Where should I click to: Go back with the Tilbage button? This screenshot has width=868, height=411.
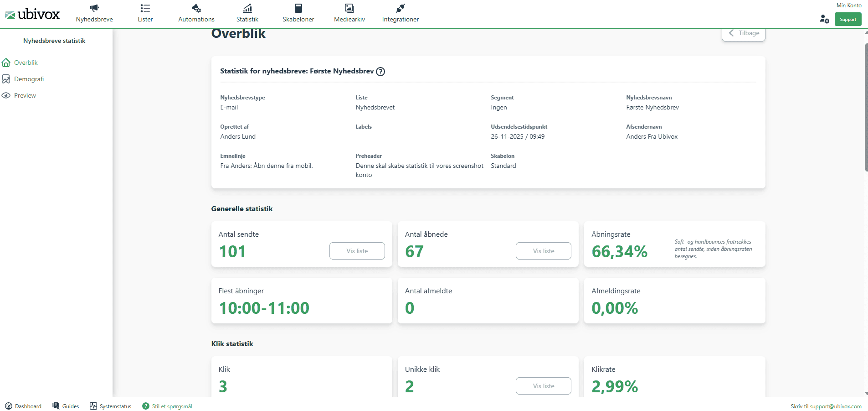(x=744, y=33)
